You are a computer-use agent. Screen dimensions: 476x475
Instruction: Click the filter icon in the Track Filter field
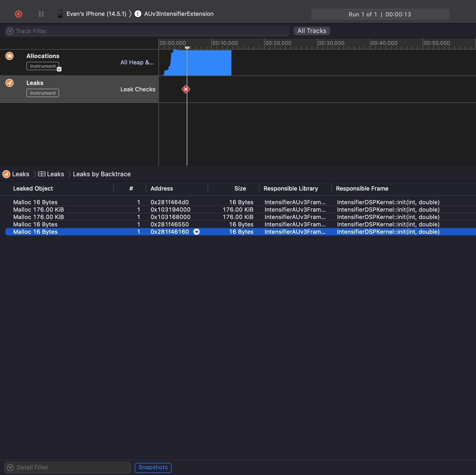[10, 31]
